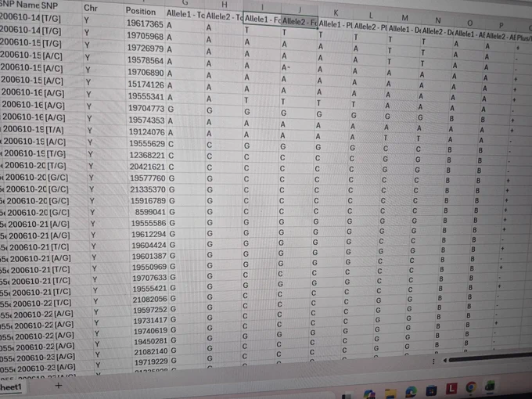Select column N header
532x399 pixels.
point(437,20)
